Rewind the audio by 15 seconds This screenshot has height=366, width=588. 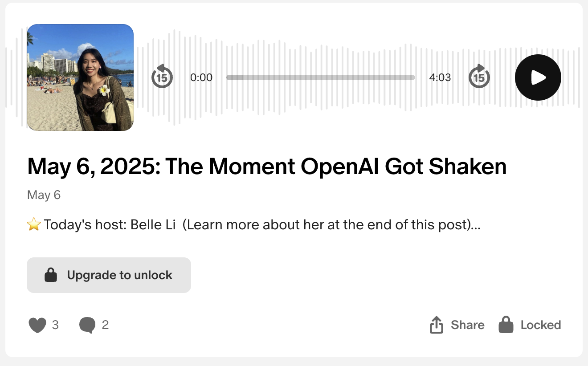coord(162,76)
